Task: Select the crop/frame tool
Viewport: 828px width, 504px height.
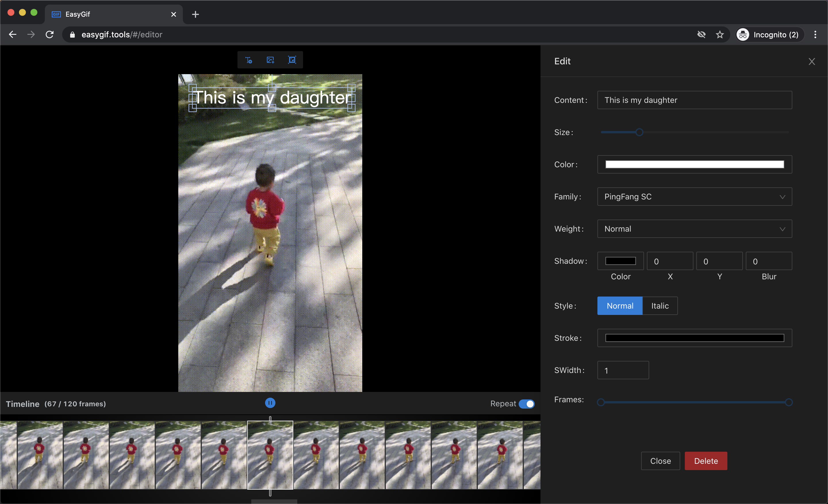Action: click(292, 60)
